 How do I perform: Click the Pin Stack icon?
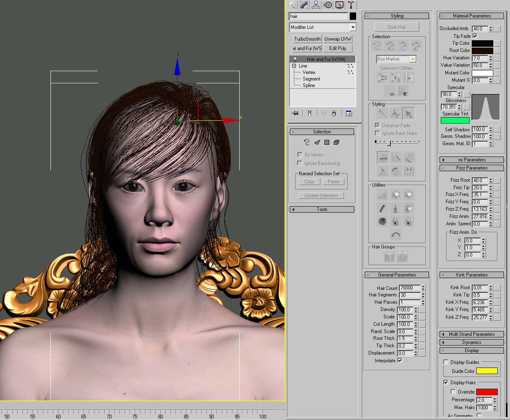click(x=295, y=113)
